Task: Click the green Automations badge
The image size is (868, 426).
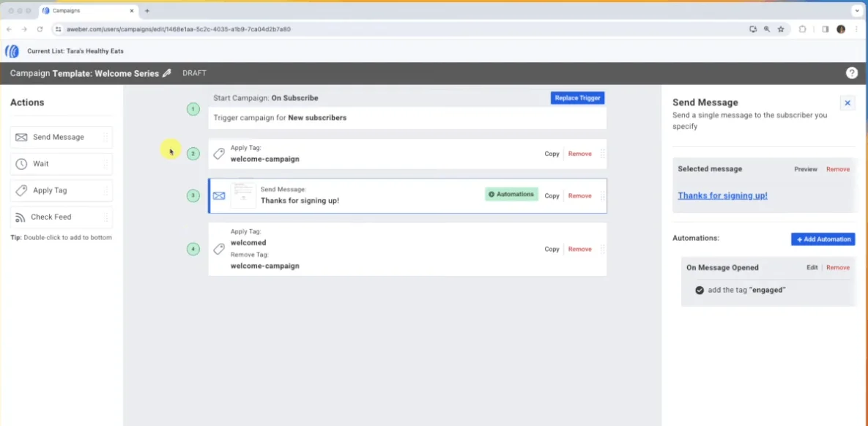Action: coord(511,194)
